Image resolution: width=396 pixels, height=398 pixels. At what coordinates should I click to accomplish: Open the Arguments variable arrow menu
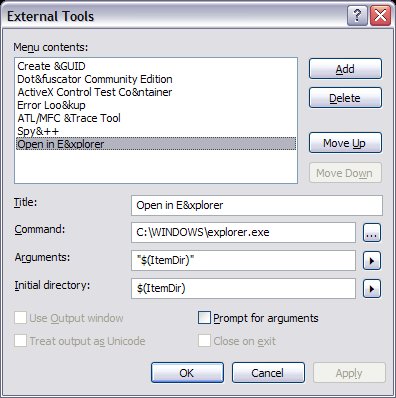coord(372,261)
